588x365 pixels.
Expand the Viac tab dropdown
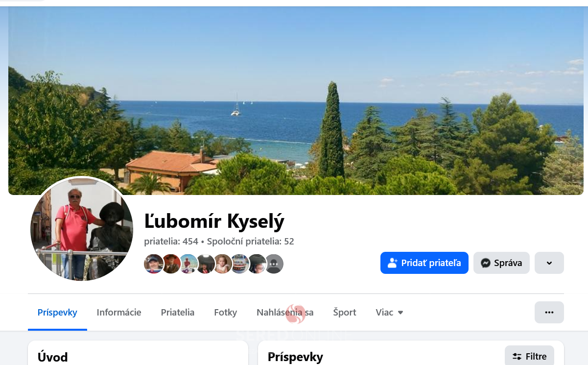390,312
